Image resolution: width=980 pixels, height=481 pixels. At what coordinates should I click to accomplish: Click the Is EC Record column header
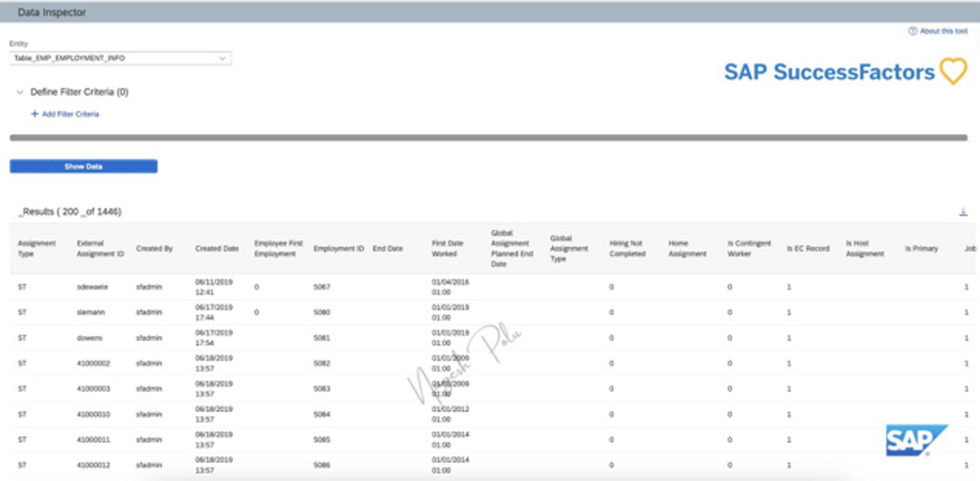808,248
